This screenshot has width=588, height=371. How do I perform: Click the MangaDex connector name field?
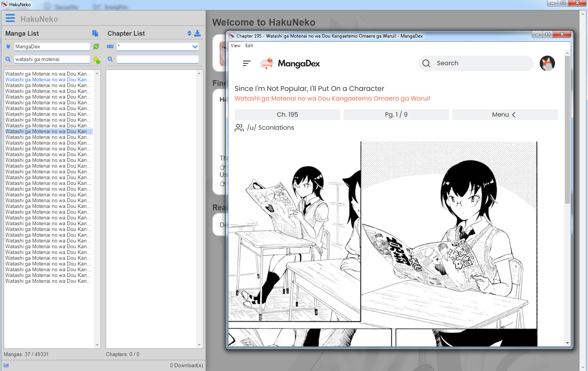coord(52,46)
